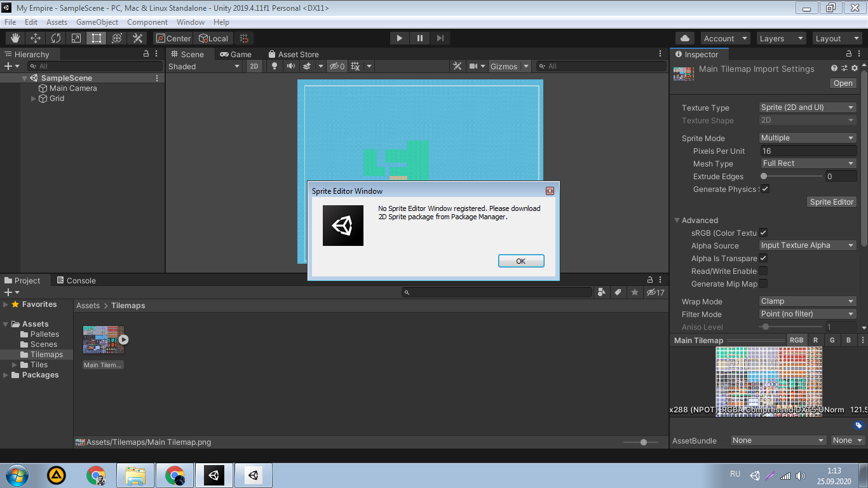868x488 pixels.
Task: Select the Rect tool
Action: tap(97, 38)
